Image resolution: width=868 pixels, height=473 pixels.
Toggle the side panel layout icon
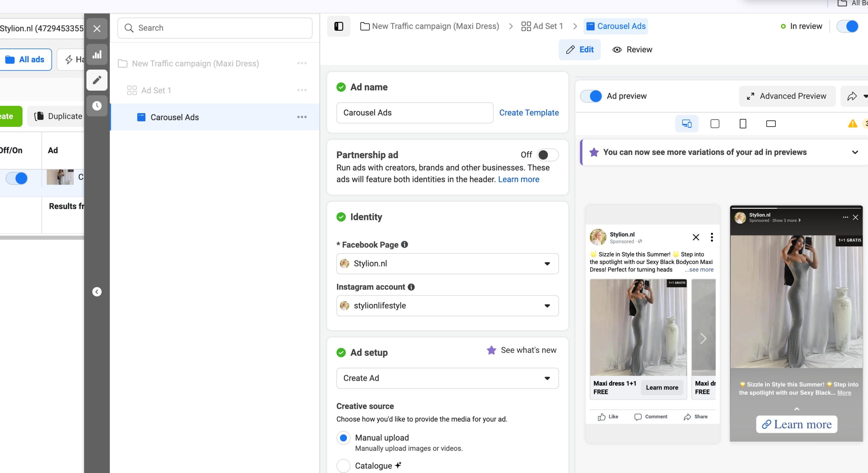click(x=338, y=26)
